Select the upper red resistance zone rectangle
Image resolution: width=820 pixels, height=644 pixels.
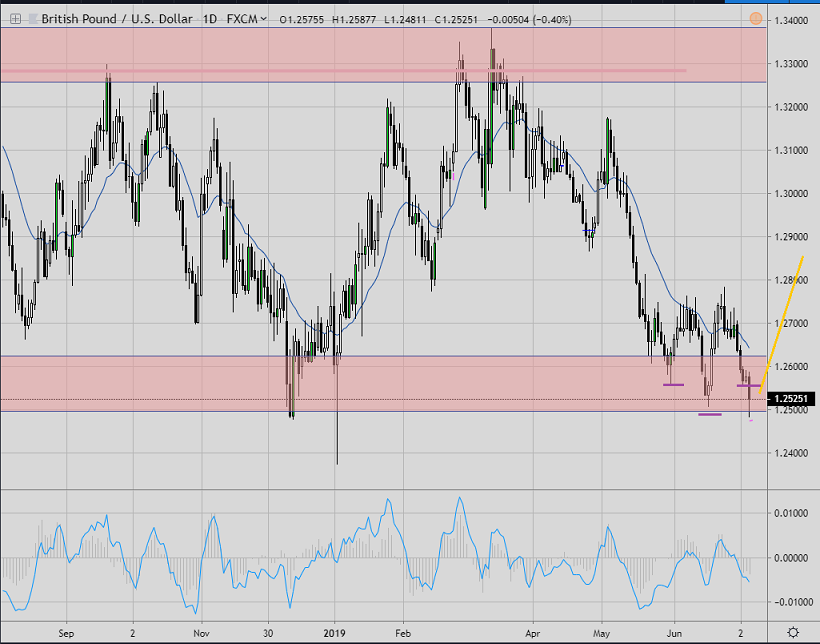point(383,54)
